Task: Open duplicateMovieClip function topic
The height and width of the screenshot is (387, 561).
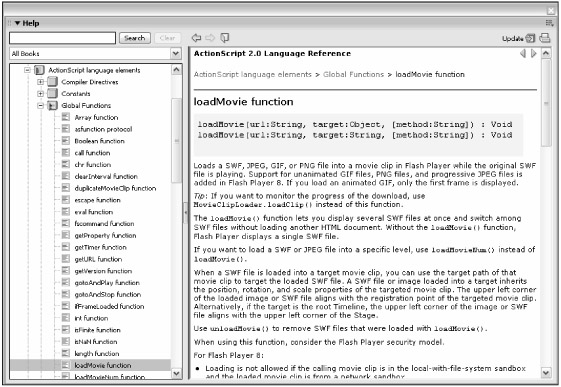Action: tap(115, 188)
